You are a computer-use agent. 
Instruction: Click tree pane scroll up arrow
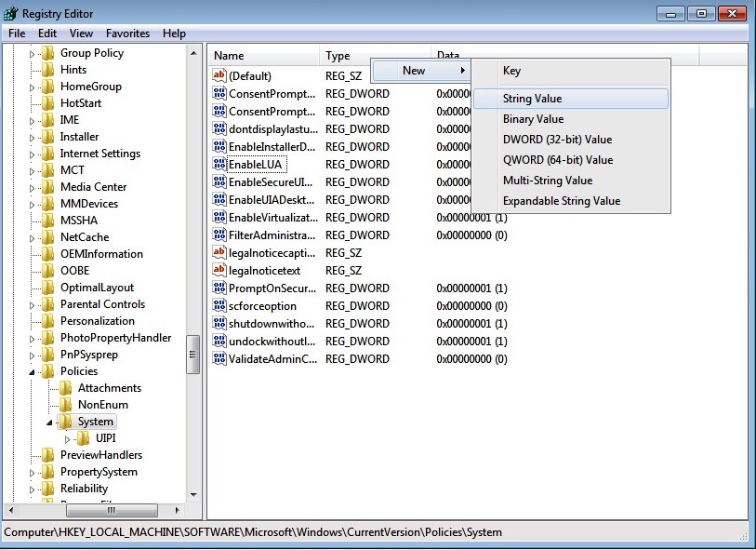click(x=193, y=53)
